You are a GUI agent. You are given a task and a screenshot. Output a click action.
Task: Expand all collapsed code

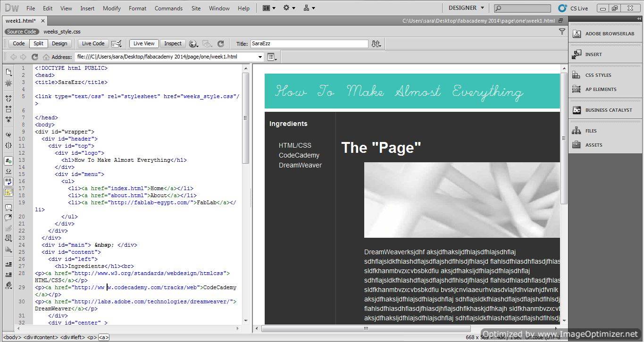8,120
